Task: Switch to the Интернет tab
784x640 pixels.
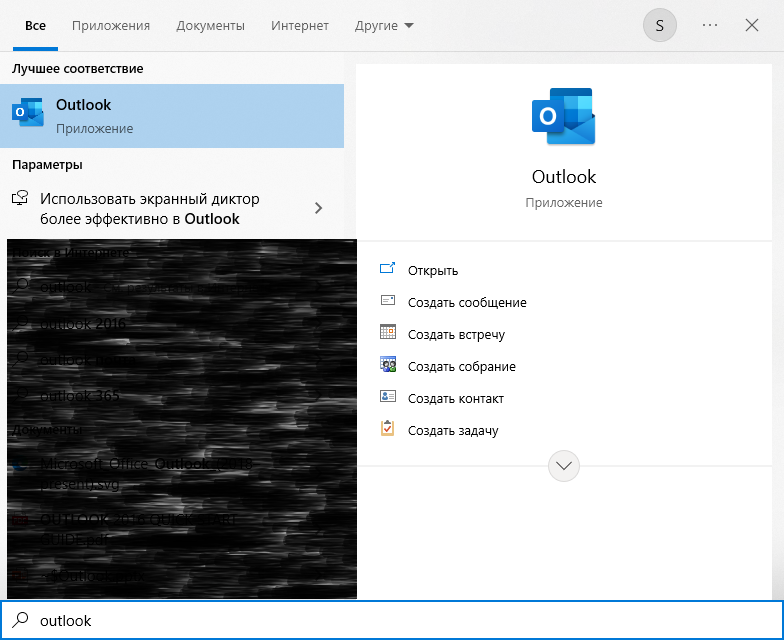Action: (300, 26)
